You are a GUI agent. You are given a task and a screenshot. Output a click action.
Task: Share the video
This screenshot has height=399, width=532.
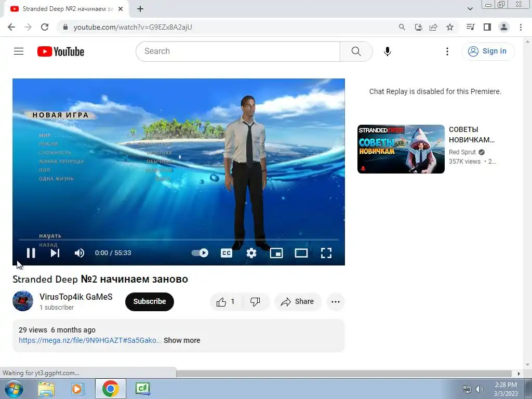tap(298, 302)
